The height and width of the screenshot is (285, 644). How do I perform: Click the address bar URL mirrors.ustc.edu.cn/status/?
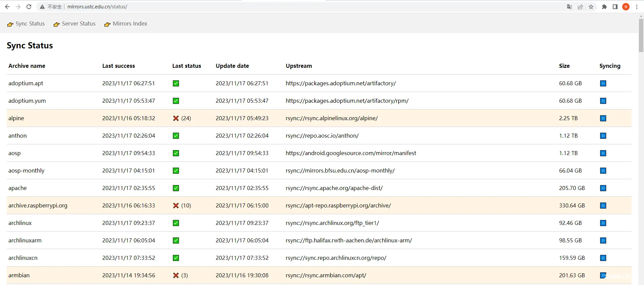pyautogui.click(x=97, y=7)
